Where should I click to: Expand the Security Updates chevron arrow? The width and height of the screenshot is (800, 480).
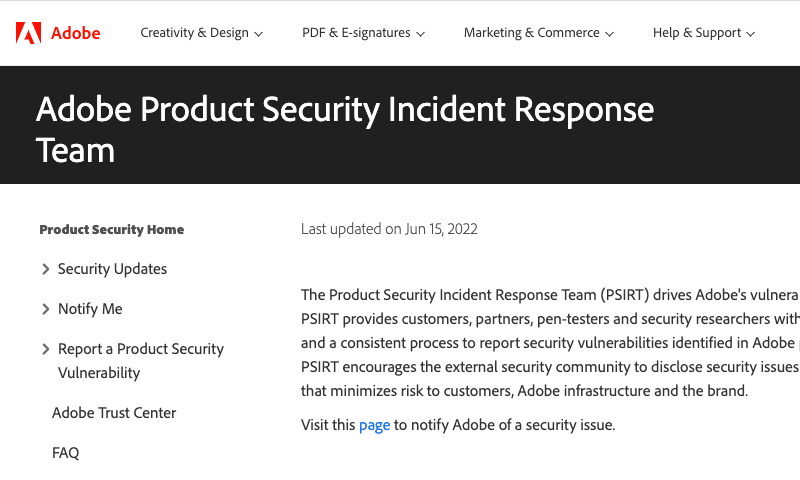point(45,269)
